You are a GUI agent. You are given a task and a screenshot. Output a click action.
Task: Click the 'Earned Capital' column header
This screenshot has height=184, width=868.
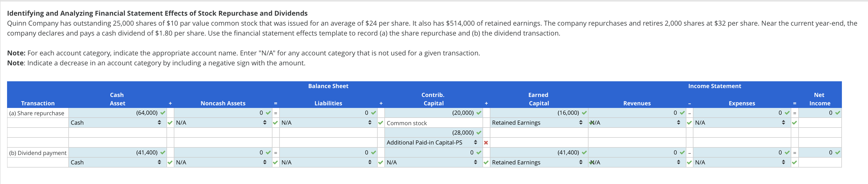pyautogui.click(x=538, y=99)
